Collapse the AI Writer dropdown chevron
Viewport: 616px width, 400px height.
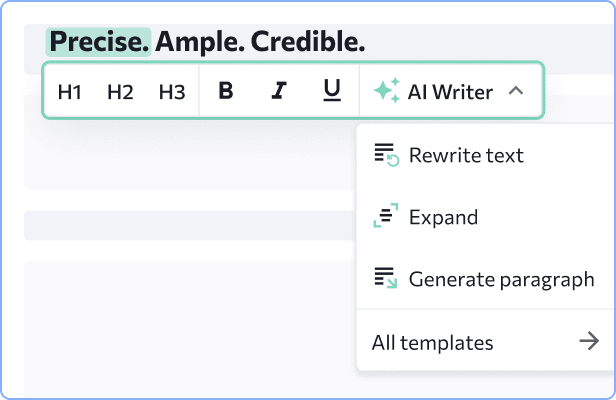coord(516,91)
